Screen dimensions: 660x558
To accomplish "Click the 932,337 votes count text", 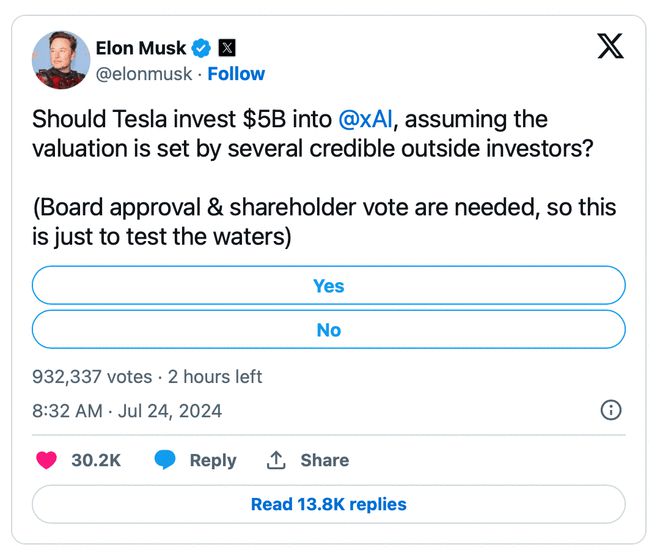I will click(x=92, y=377).
